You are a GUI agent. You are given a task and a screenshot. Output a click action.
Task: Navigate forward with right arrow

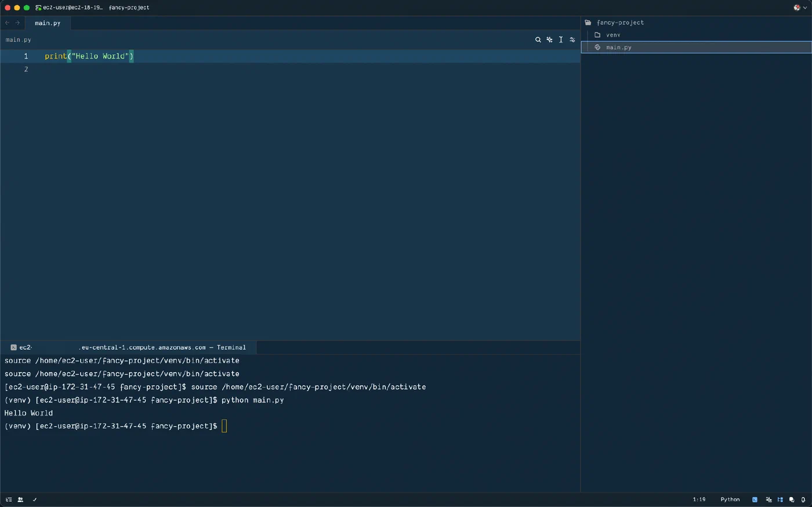tap(17, 23)
